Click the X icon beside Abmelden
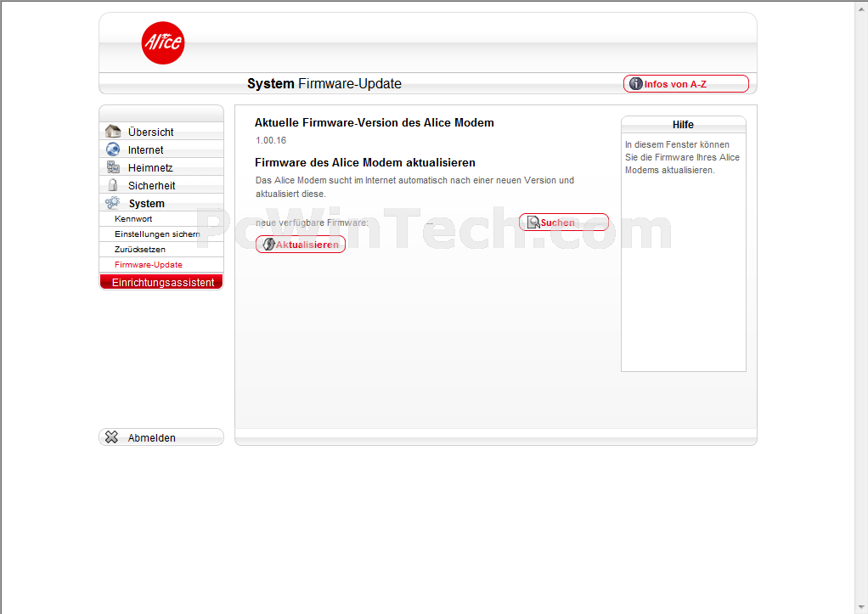 [111, 437]
